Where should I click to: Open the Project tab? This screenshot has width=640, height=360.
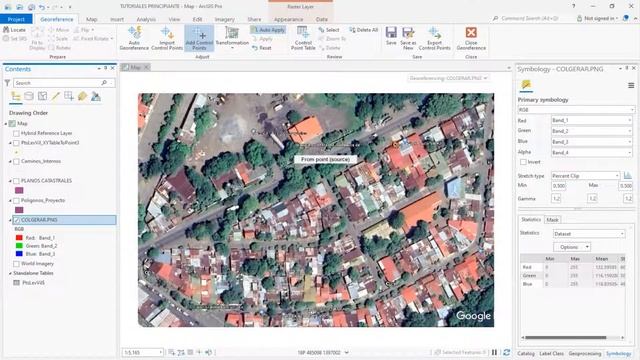pos(16,19)
